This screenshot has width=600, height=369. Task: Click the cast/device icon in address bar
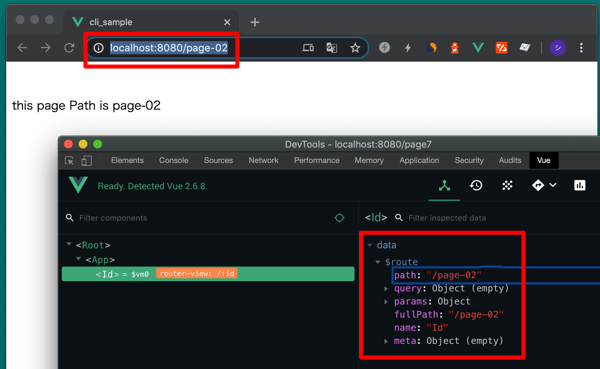click(x=308, y=48)
